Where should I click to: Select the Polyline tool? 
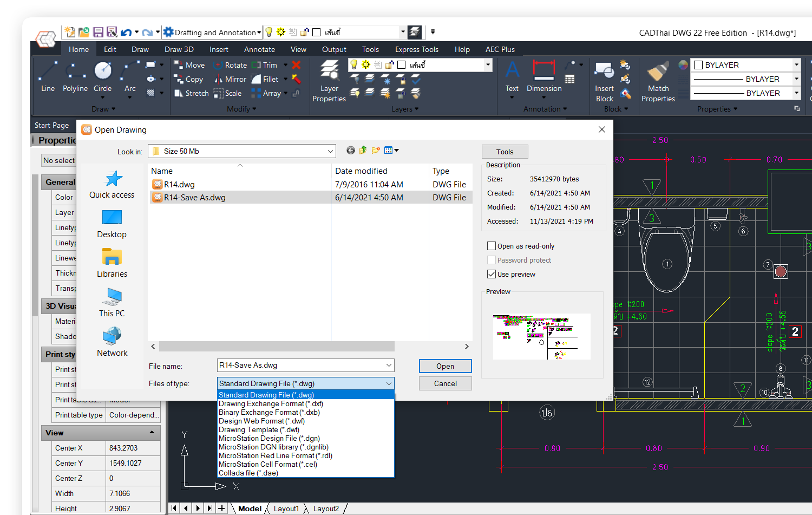(75, 76)
